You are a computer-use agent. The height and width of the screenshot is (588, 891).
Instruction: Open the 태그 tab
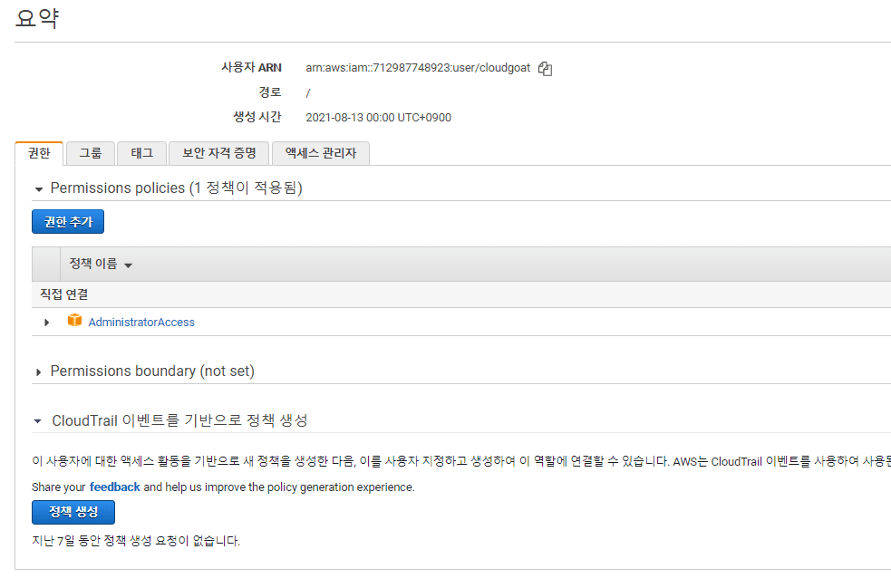pyautogui.click(x=142, y=153)
